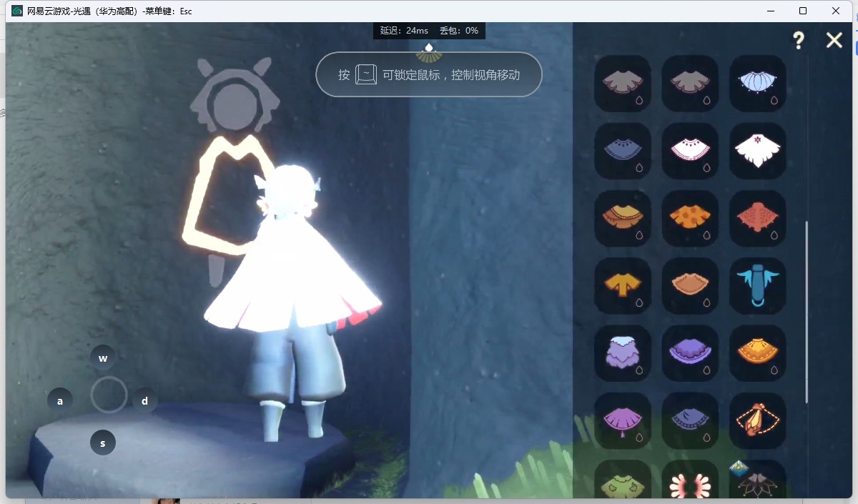Viewport: 858px width, 504px height.
Task: Click the D movement key
Action: pyautogui.click(x=145, y=401)
